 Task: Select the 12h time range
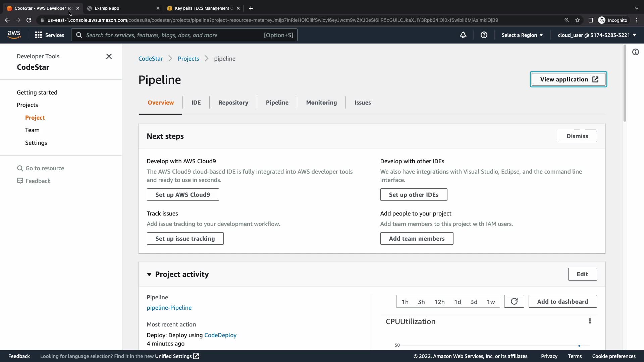point(439,302)
